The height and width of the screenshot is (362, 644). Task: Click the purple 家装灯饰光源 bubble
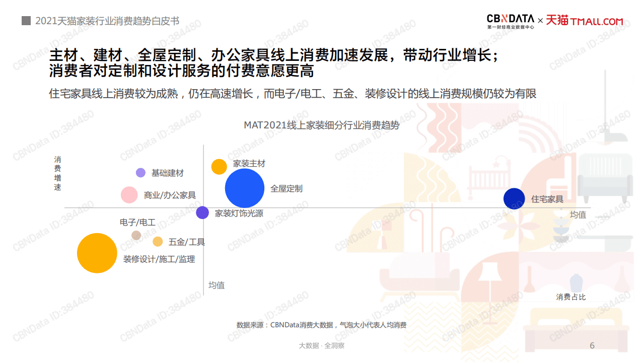point(203,213)
